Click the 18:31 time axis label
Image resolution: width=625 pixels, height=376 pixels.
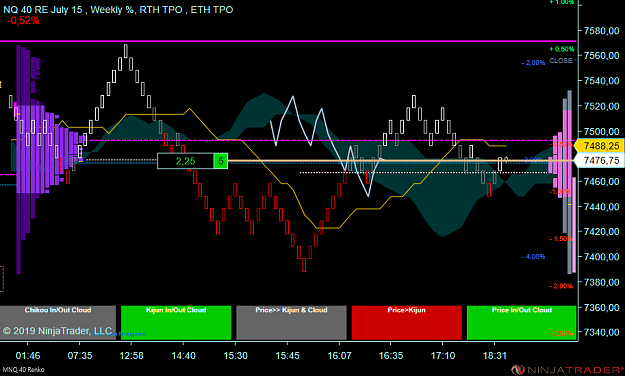point(495,356)
